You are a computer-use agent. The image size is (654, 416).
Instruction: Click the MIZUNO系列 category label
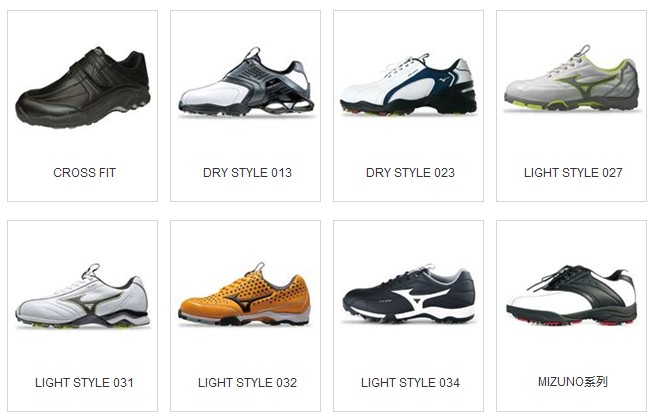click(573, 382)
